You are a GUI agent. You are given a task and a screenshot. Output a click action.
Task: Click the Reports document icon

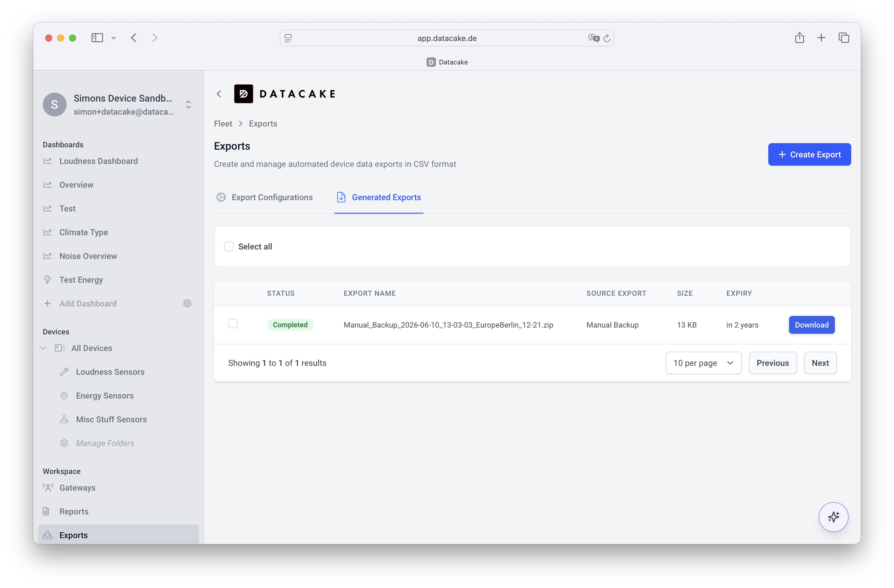[x=46, y=511]
